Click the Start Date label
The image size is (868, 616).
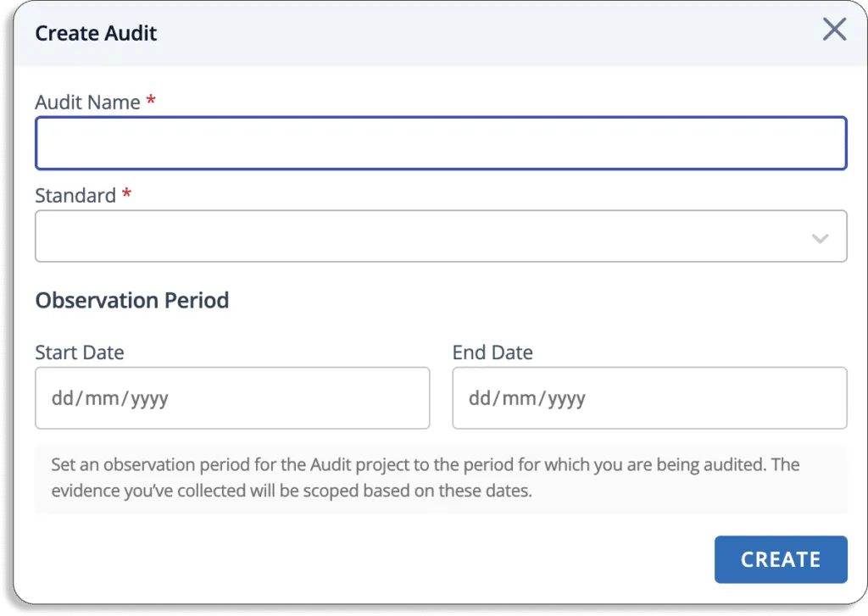(x=80, y=352)
